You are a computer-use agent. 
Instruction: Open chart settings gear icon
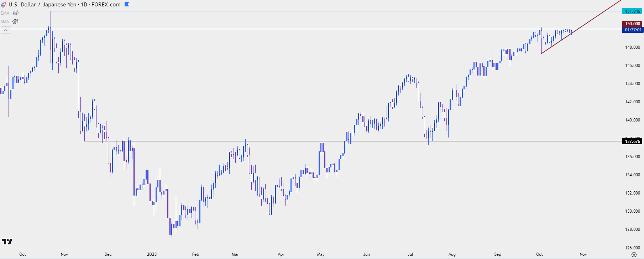[x=634, y=254]
